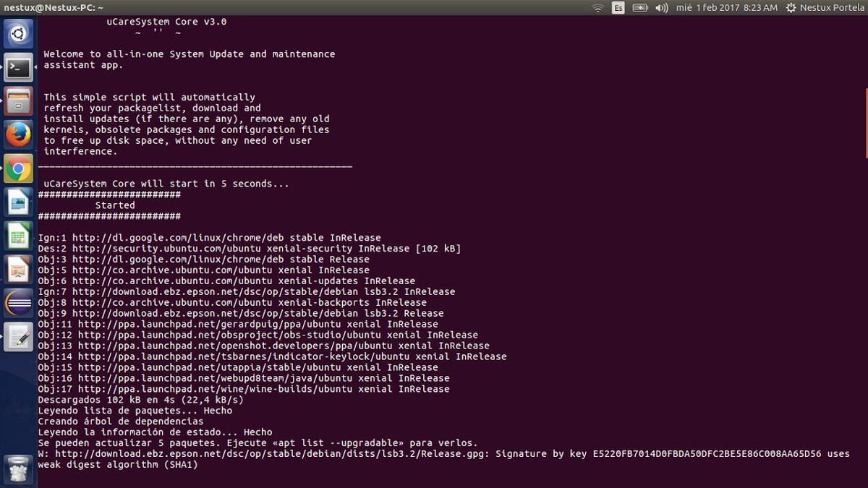Open Google Chrome from the launcher
The height and width of the screenshot is (488, 868).
click(17, 168)
